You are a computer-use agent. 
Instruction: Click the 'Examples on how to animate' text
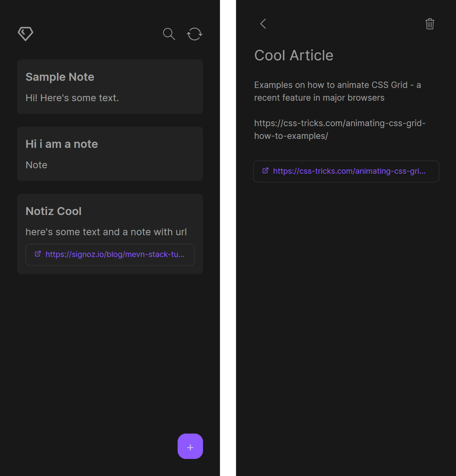point(337,91)
